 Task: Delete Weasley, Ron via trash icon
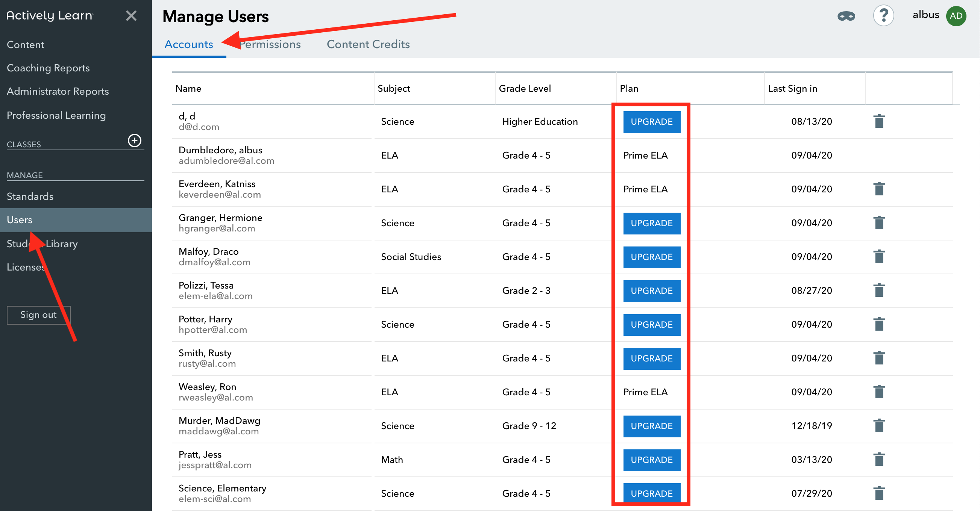tap(879, 392)
